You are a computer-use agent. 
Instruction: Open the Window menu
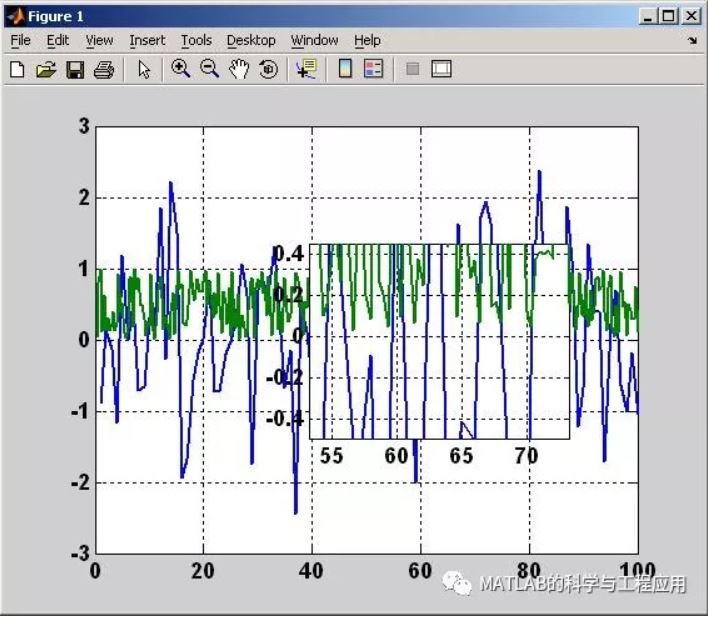314,40
